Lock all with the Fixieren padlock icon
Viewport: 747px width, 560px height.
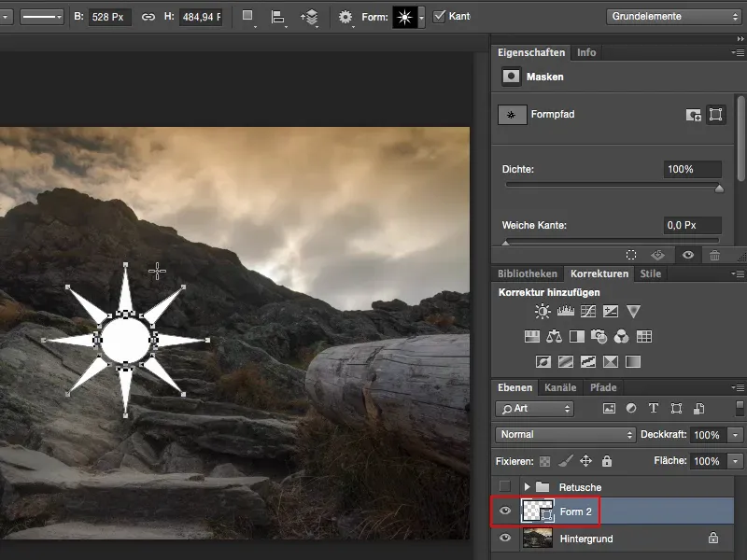[607, 461]
